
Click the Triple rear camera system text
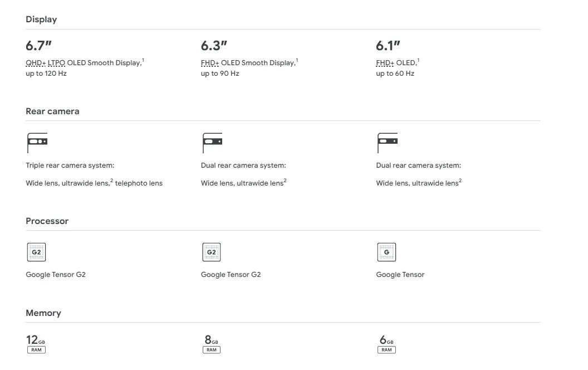click(x=70, y=165)
